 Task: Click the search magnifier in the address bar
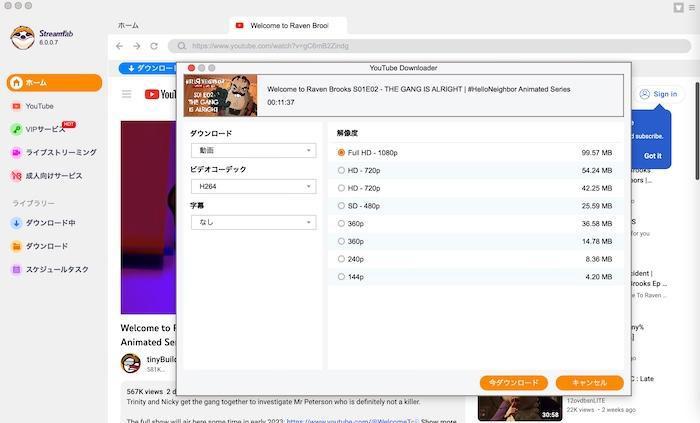[181, 46]
